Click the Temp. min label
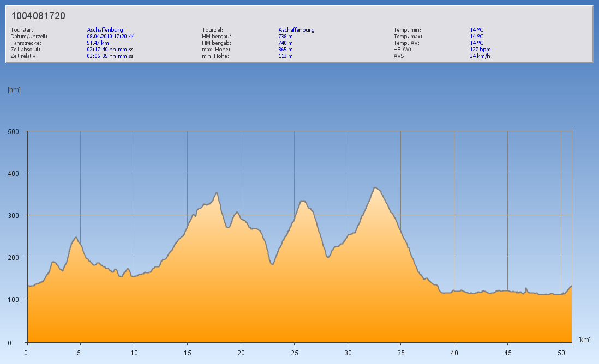 (x=407, y=30)
